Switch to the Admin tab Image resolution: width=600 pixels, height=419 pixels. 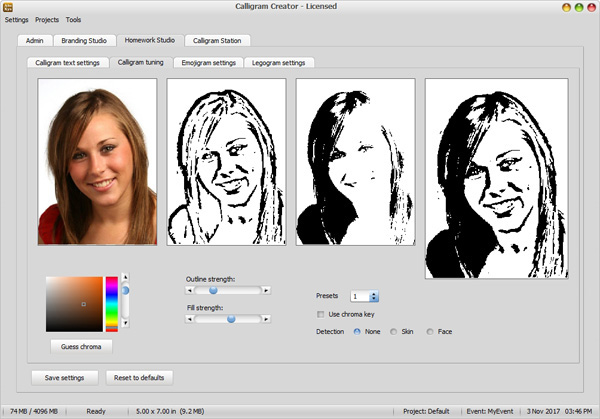click(34, 41)
